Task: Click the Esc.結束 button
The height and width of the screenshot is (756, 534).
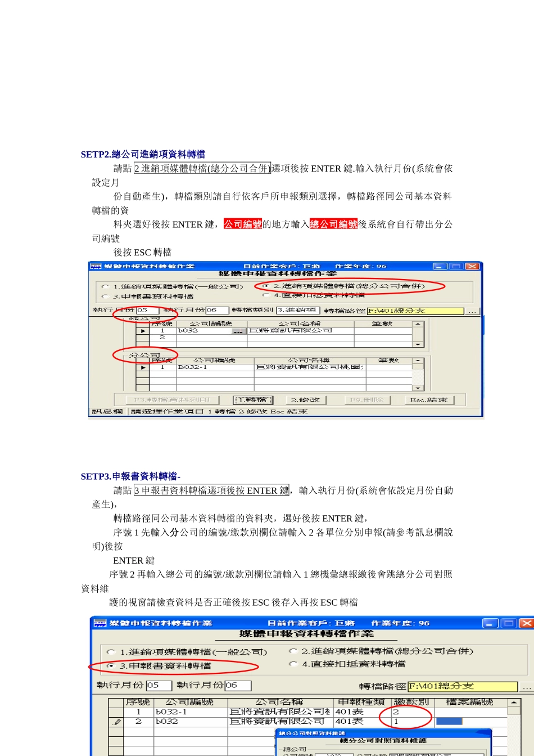Action: 429,400
